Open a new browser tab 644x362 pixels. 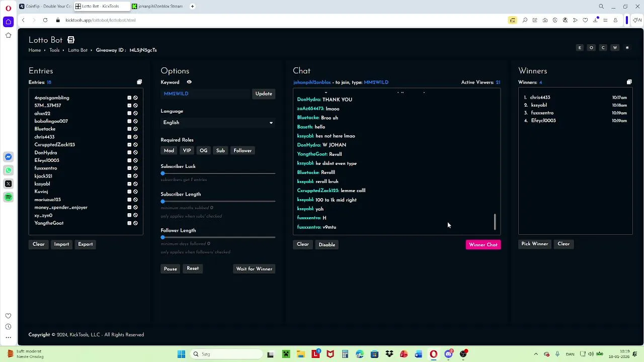192,7
